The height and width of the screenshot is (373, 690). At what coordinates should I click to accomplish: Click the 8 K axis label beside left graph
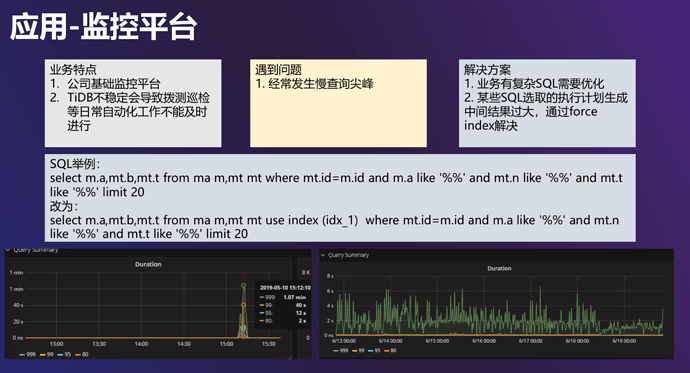coord(306,273)
